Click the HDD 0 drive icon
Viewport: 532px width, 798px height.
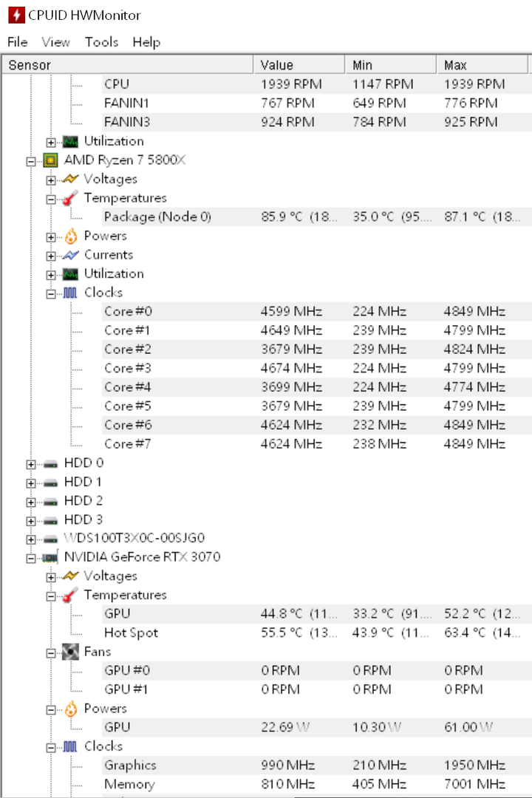(x=50, y=463)
